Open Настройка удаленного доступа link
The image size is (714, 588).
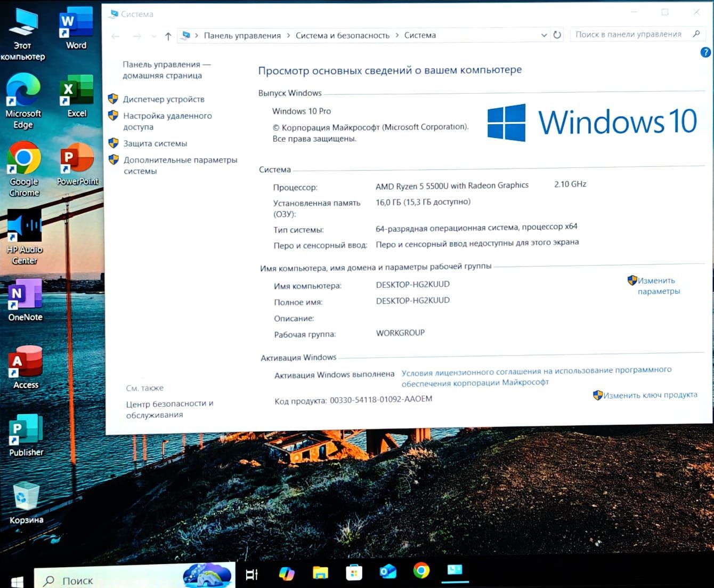point(167,122)
